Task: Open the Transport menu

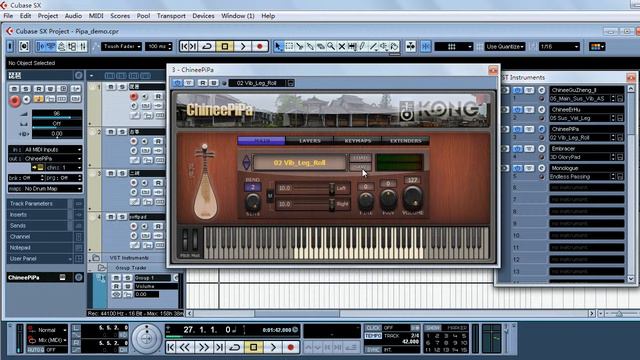Action: tap(171, 16)
